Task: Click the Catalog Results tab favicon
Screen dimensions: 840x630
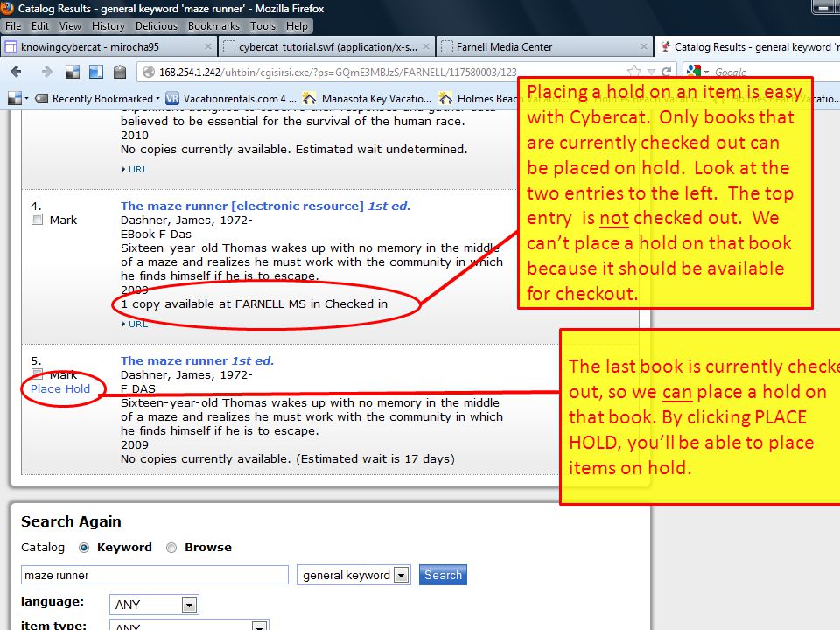Action: [x=665, y=46]
